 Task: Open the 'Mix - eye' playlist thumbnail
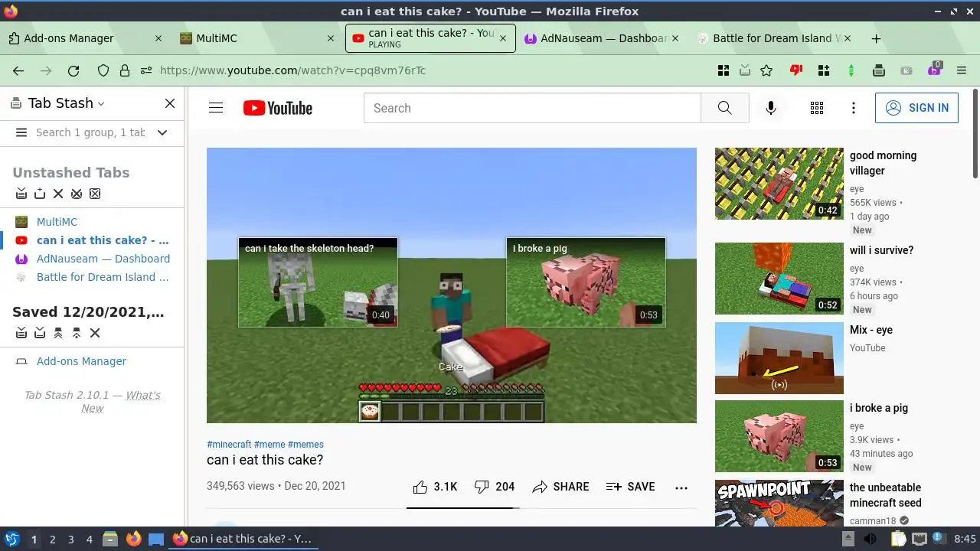(779, 358)
